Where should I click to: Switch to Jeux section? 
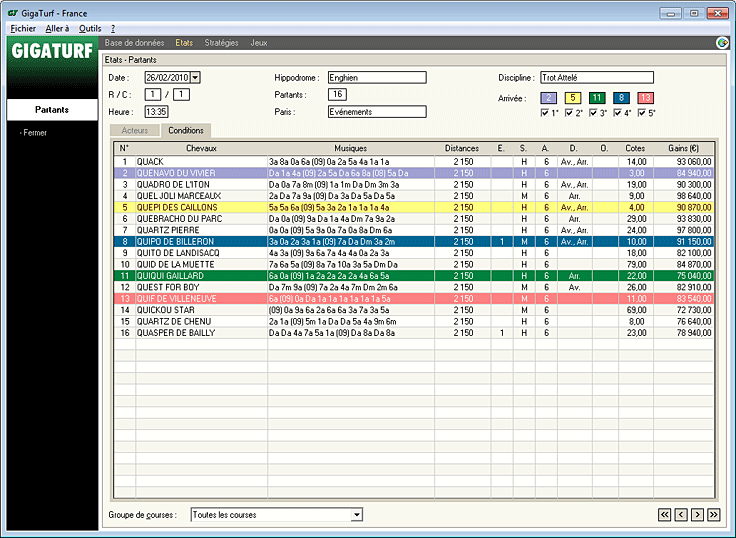coord(259,43)
